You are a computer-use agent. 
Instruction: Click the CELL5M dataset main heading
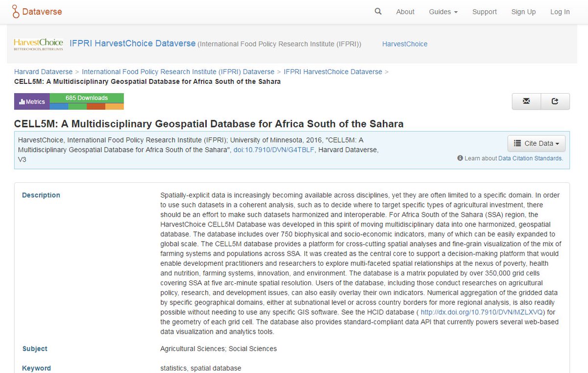click(x=209, y=124)
